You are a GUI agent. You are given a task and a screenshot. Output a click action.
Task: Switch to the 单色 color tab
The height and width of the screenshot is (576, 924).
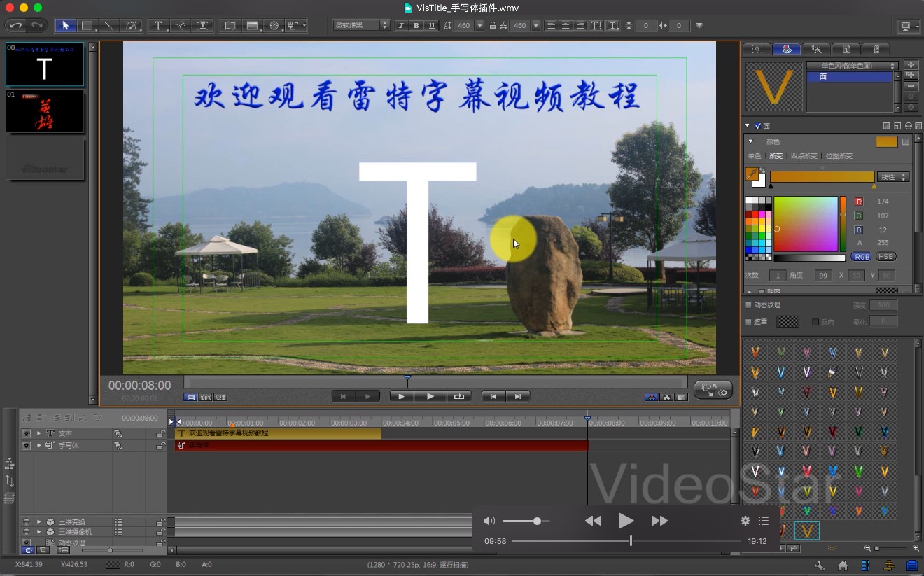click(x=754, y=156)
